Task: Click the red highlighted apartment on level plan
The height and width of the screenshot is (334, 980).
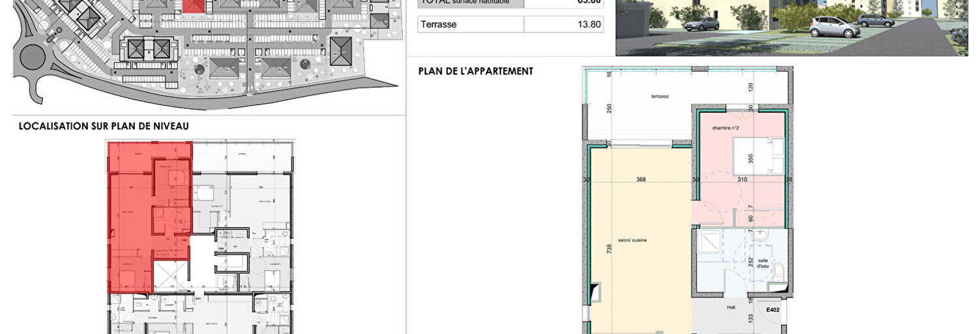Action: tap(149, 217)
